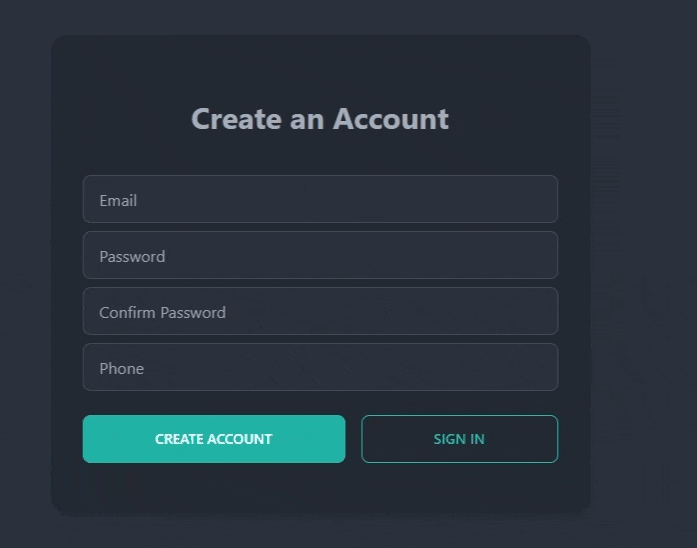This screenshot has height=548, width=697.
Task: Select the field above Phone
Action: point(320,311)
